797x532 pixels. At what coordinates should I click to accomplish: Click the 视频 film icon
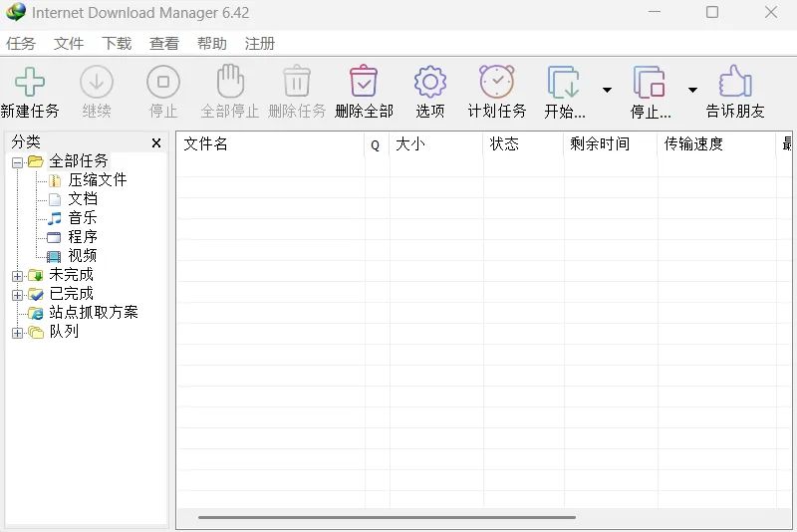54,256
